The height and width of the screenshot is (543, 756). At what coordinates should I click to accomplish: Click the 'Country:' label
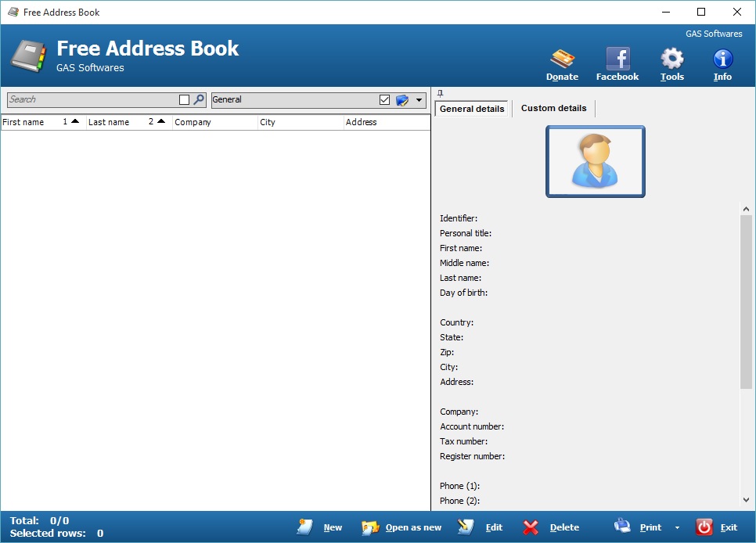[x=456, y=322]
